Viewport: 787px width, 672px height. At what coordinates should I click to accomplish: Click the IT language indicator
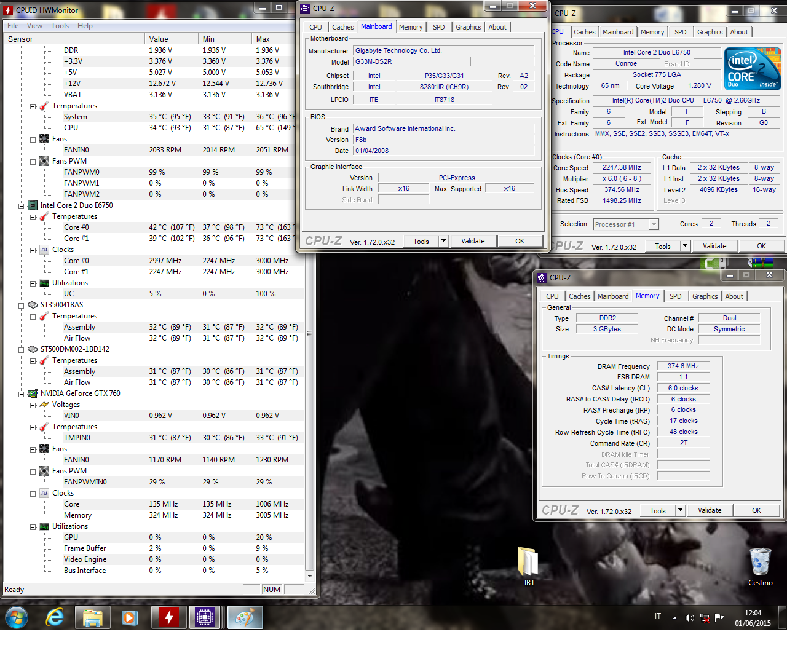click(658, 616)
